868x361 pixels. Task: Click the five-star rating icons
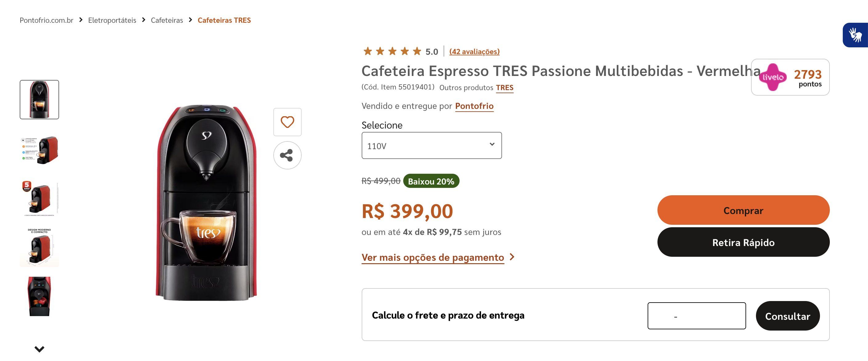coord(392,51)
